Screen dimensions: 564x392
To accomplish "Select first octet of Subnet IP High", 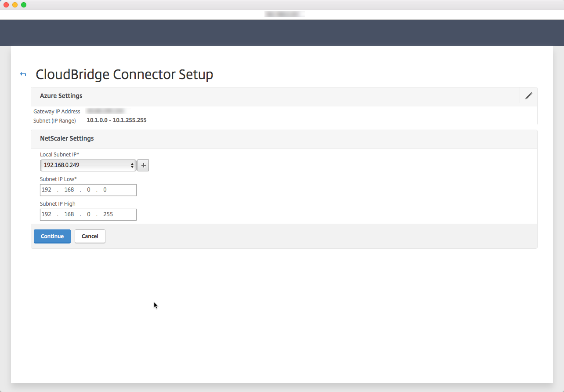I will [x=47, y=214].
